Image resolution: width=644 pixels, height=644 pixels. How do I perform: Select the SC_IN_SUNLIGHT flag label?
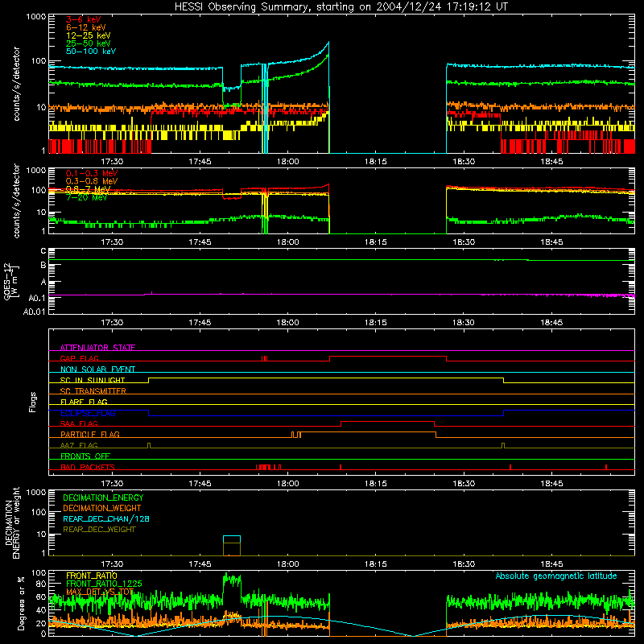93,380
